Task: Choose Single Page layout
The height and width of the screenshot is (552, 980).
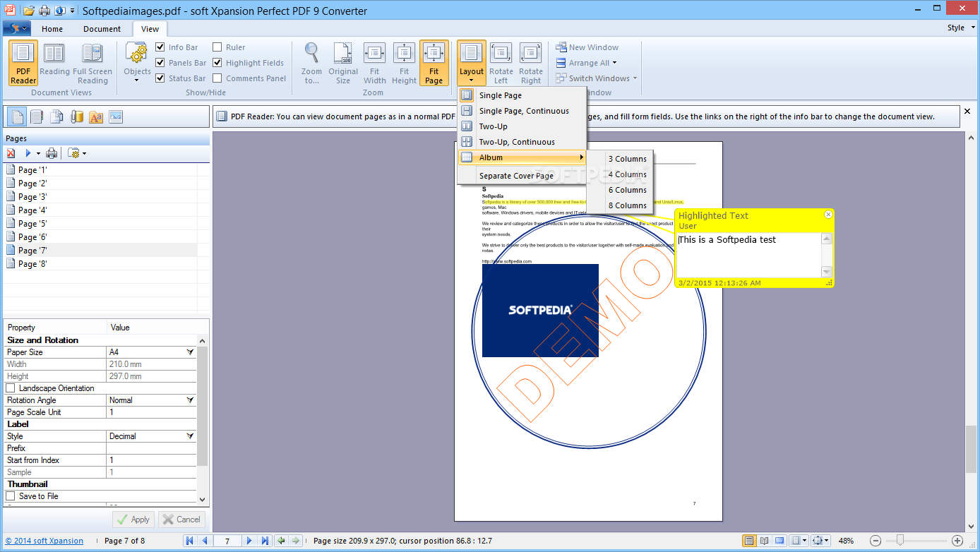Action: point(522,95)
